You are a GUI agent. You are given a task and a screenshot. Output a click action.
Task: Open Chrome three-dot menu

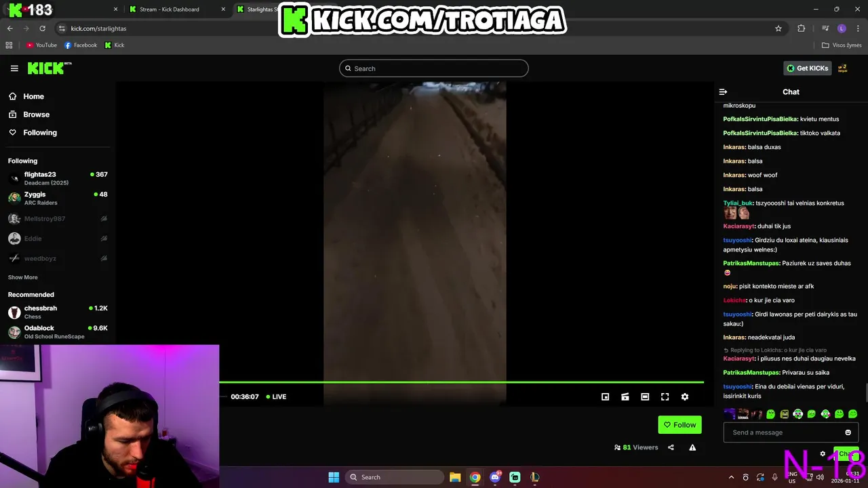pos(857,28)
